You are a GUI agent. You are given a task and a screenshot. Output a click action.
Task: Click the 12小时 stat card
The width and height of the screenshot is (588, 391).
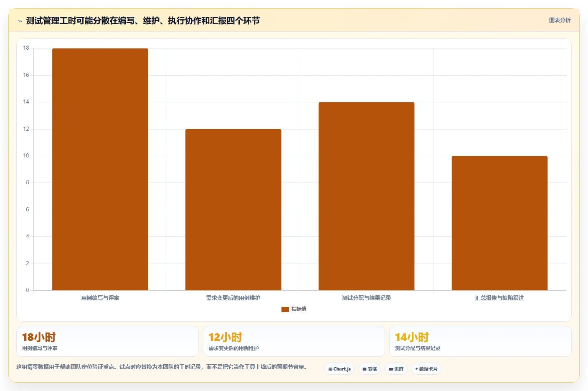point(294,341)
